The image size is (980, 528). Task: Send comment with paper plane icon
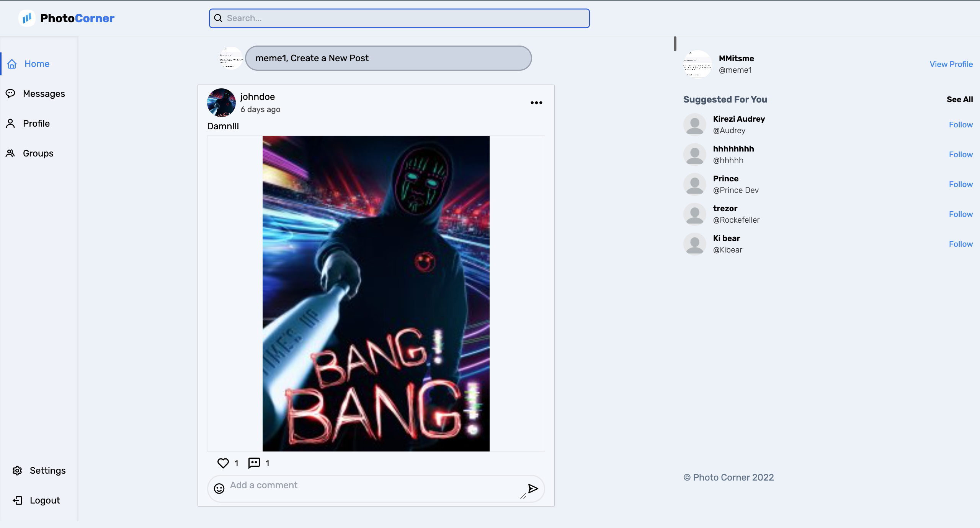click(x=533, y=488)
